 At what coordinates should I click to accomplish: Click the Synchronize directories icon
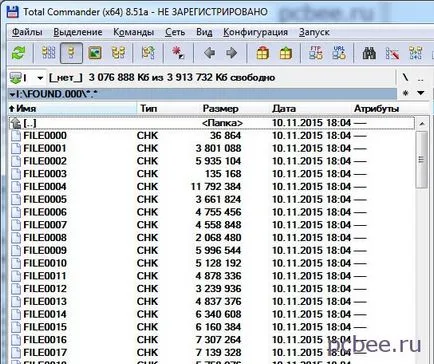coord(416,53)
